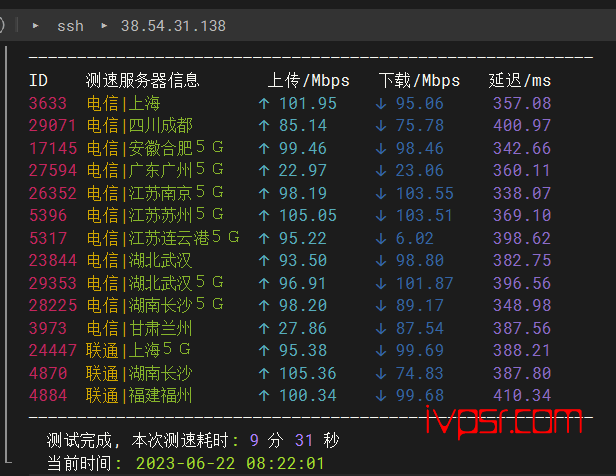Click server name 电信|四川成都
The height and width of the screenshot is (476, 616).
point(139,126)
